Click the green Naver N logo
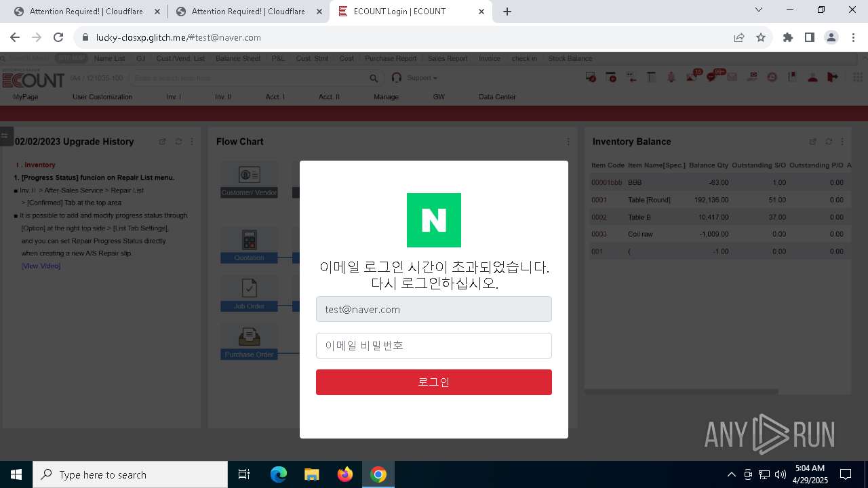 click(434, 220)
